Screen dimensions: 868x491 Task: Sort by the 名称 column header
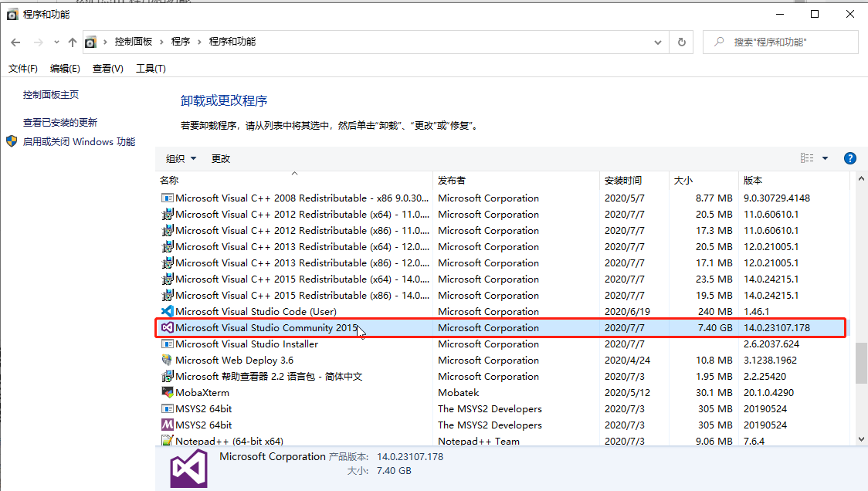click(x=294, y=181)
